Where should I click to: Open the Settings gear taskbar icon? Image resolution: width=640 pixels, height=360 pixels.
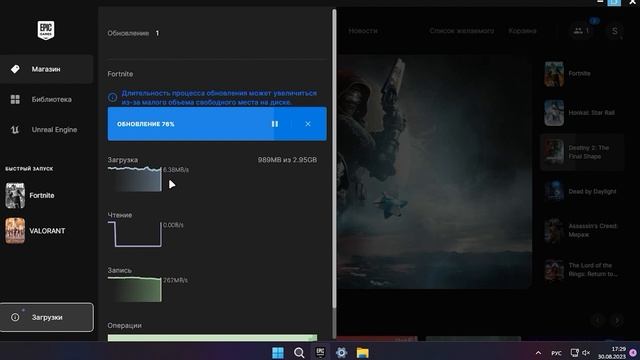pos(342,353)
